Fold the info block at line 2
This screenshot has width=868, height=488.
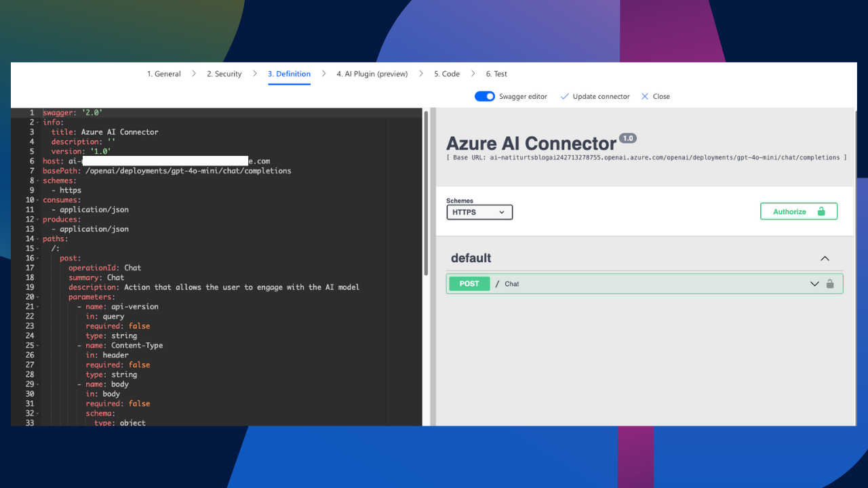click(x=38, y=123)
